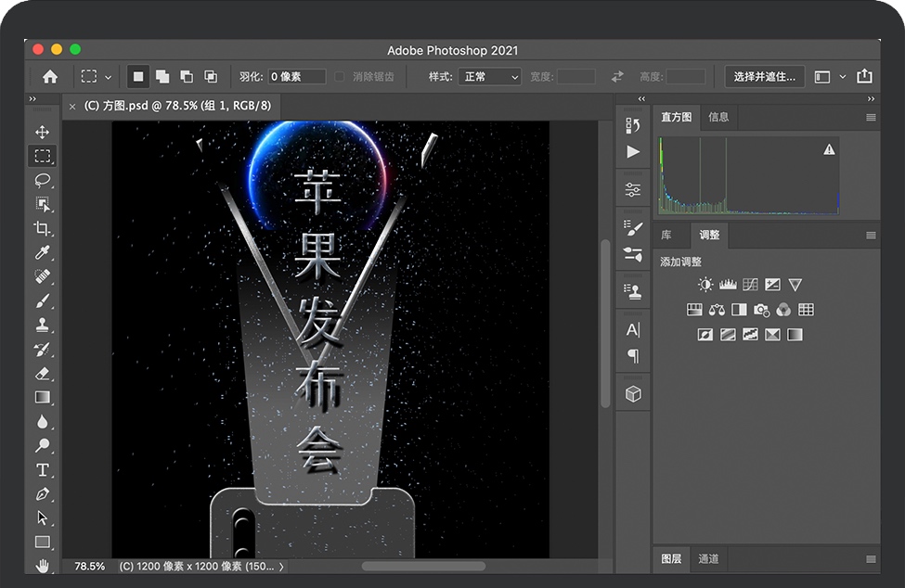Select the intersect with selection mode

click(x=211, y=77)
